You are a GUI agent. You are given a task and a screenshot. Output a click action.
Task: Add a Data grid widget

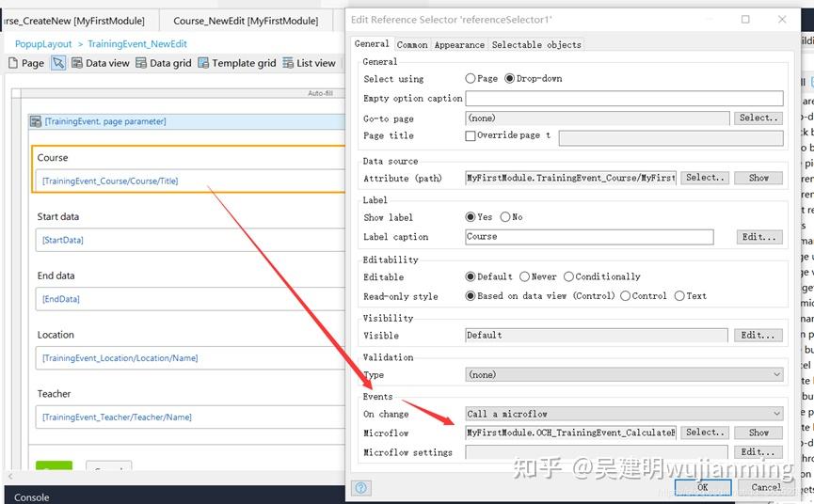[x=164, y=63]
